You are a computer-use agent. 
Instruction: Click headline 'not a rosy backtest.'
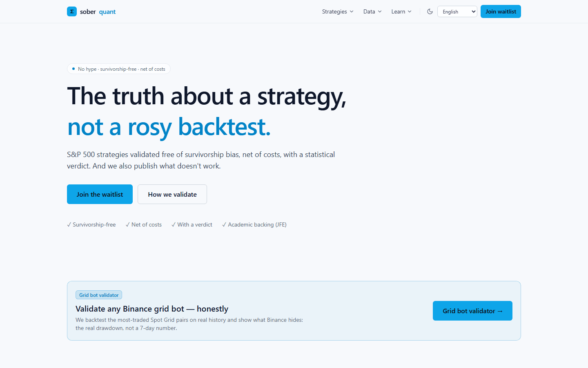169,127
